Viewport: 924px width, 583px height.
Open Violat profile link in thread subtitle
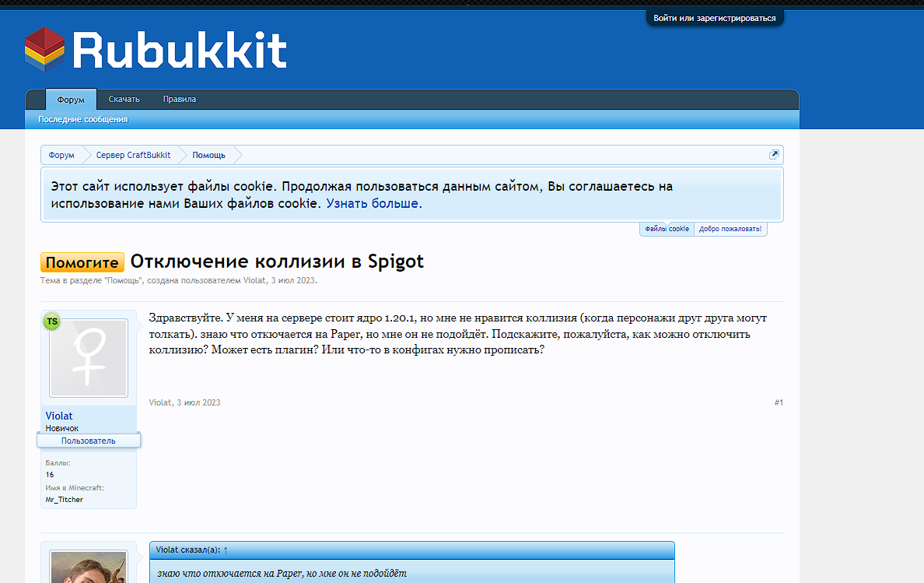point(254,280)
